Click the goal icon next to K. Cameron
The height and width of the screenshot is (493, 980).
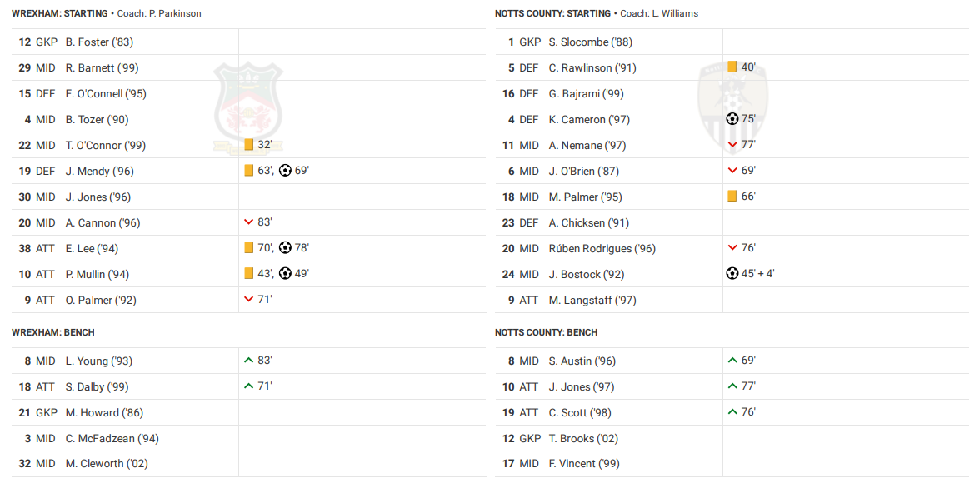tap(732, 119)
